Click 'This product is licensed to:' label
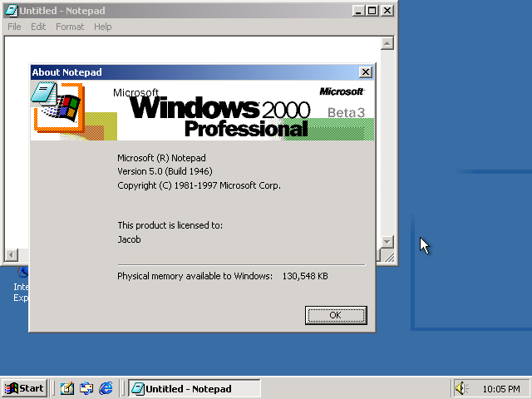The image size is (532, 399). point(170,225)
